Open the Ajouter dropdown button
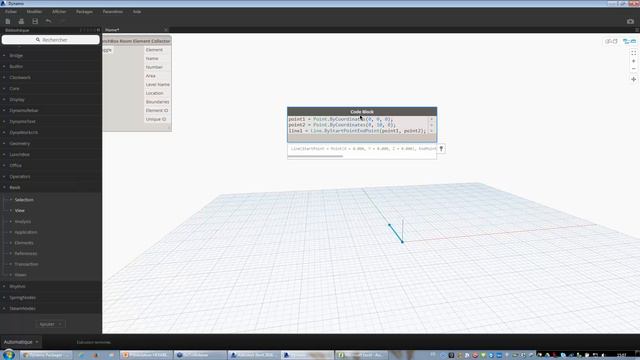This screenshot has width=640, height=360. point(50,324)
